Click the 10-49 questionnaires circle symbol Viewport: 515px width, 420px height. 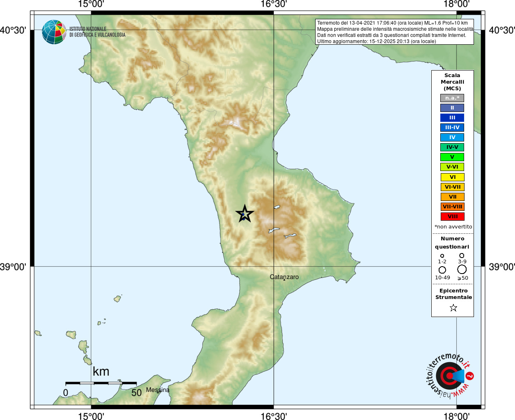coord(442,270)
